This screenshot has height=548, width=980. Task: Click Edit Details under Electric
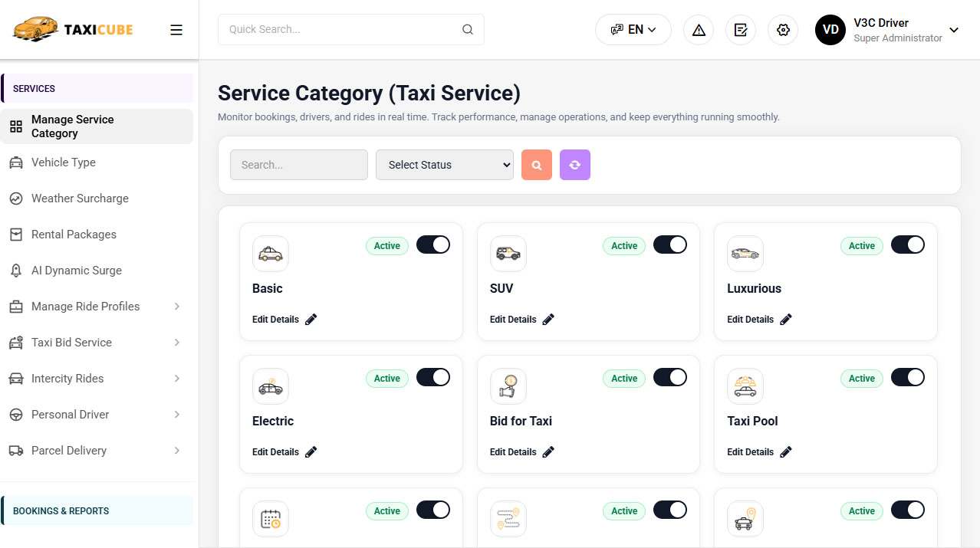click(275, 452)
